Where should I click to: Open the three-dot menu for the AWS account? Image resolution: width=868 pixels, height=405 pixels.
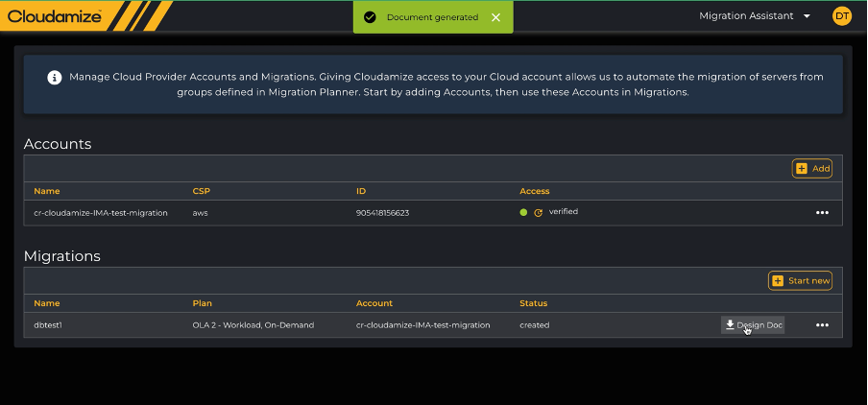(822, 213)
